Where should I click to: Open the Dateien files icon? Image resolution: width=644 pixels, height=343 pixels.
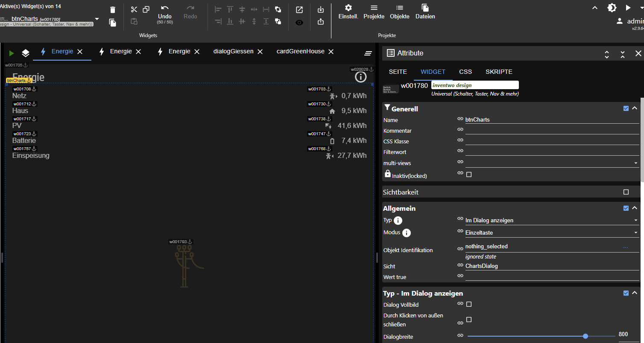[425, 8]
